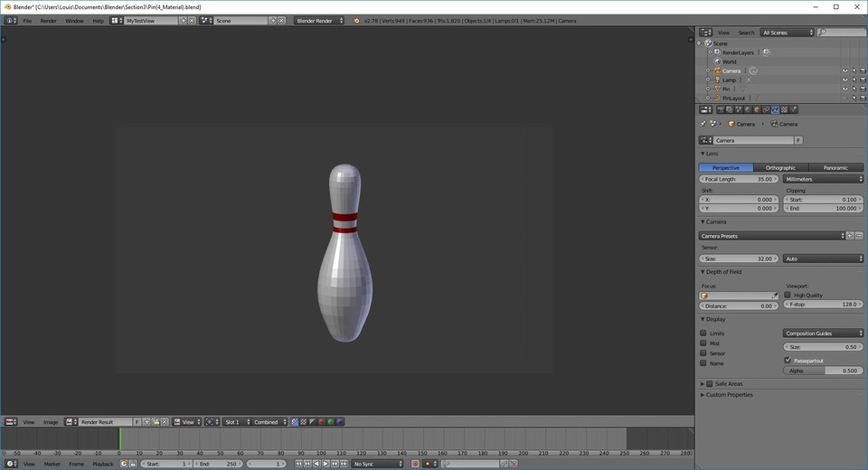Click the Lamp object icon in outliner

tap(716, 80)
